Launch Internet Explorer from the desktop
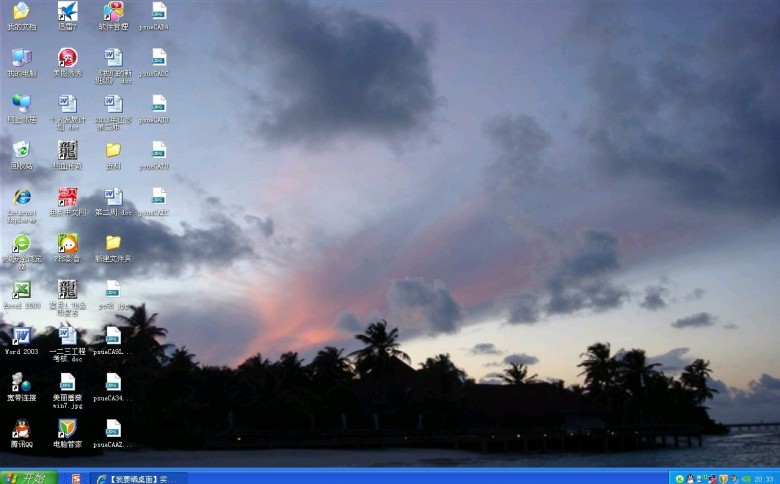The width and height of the screenshot is (780, 484). [21, 197]
